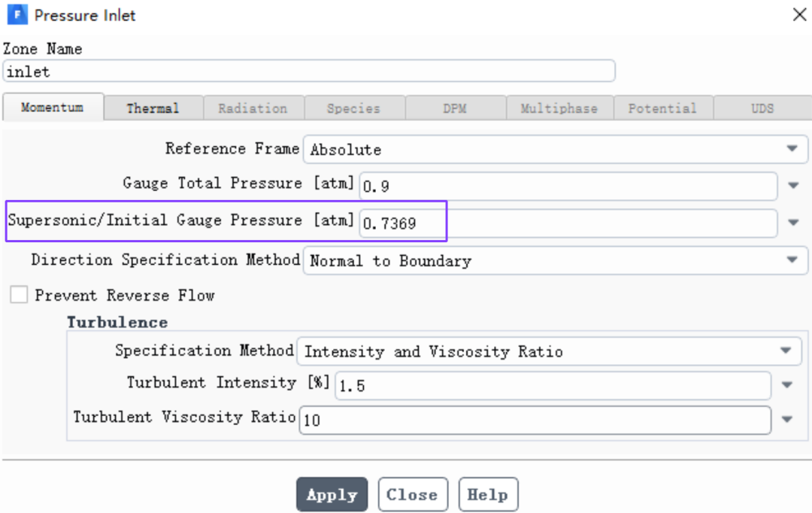Click arrow beside Turbulent Viscosity Ratio field
This screenshot has width=812, height=513.
pyautogui.click(x=787, y=419)
